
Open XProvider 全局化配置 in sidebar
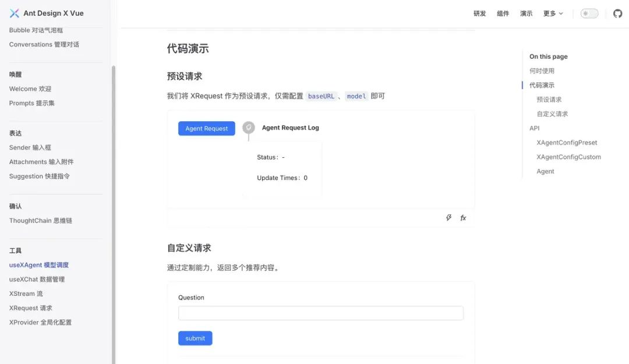tap(40, 322)
